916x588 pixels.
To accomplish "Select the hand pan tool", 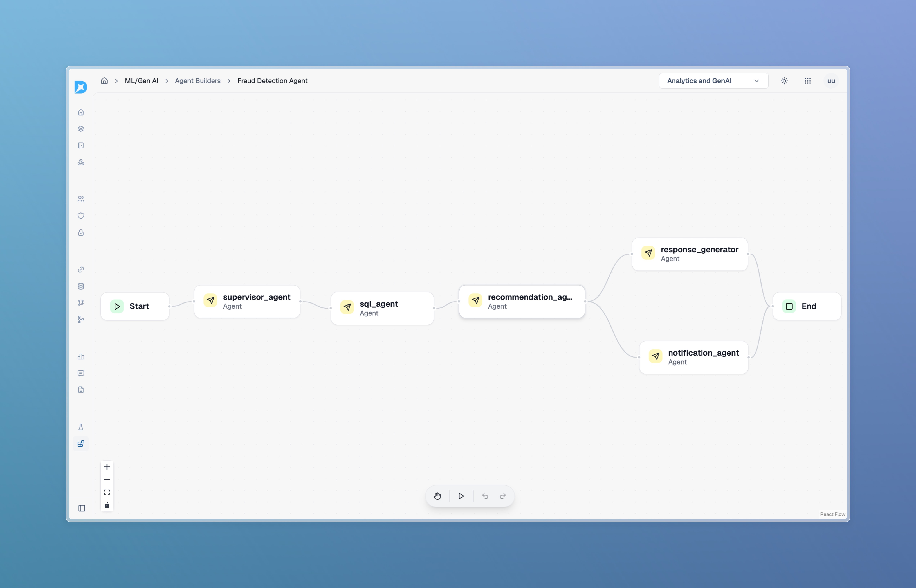I will pos(437,496).
